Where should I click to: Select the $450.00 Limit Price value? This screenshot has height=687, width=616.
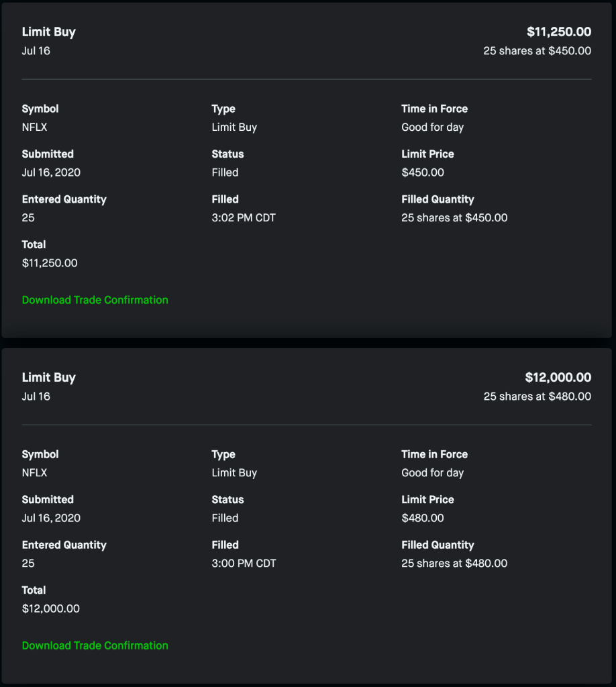pos(422,172)
